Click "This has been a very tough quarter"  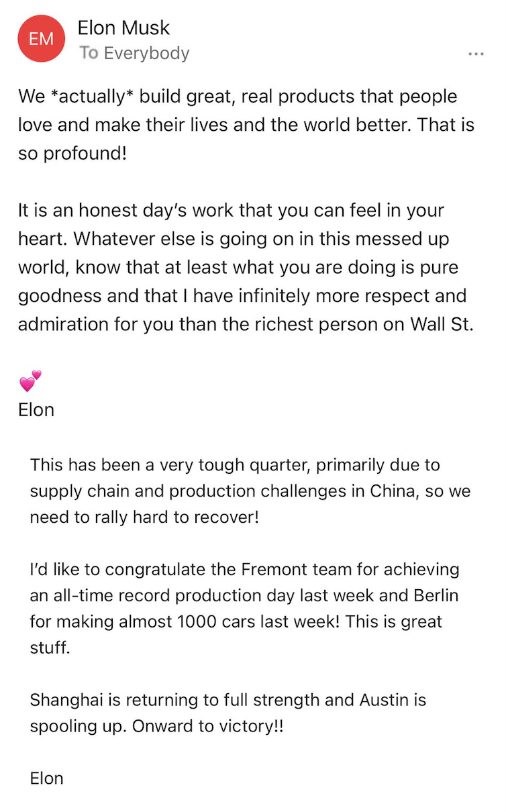click(172, 464)
